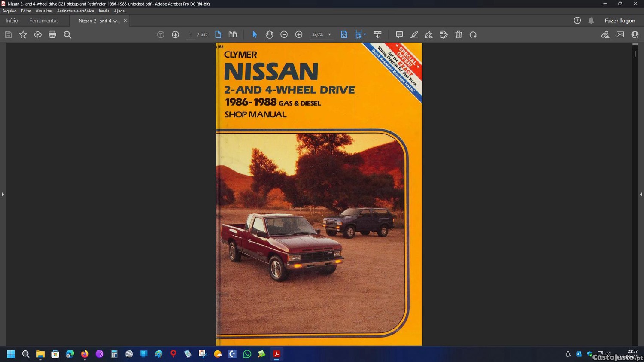Click the zoom out minus icon
The image size is (644, 362).
(284, 35)
